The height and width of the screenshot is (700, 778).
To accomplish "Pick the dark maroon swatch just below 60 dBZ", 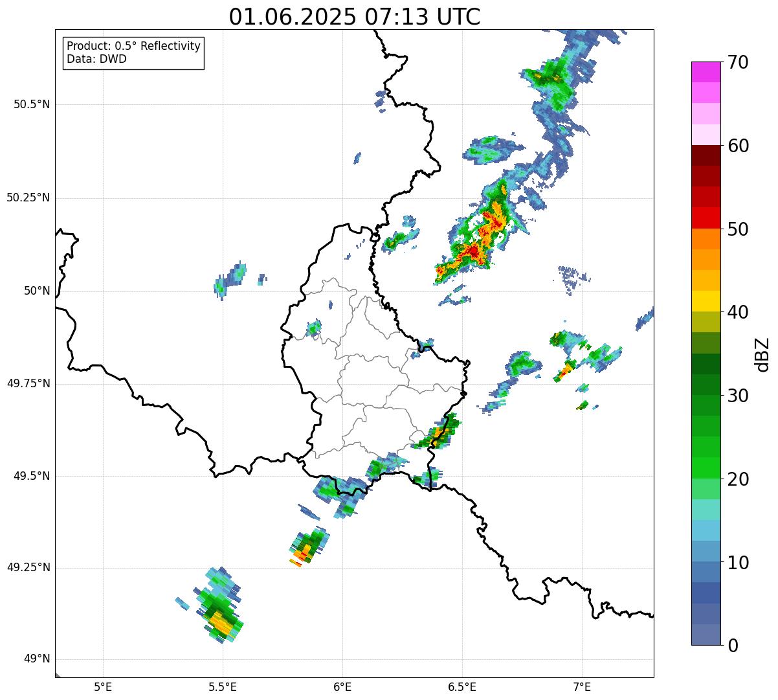I will point(706,155).
